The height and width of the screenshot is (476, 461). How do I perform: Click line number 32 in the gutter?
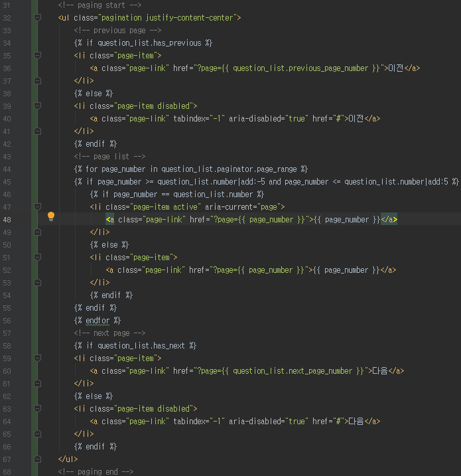(x=7, y=18)
